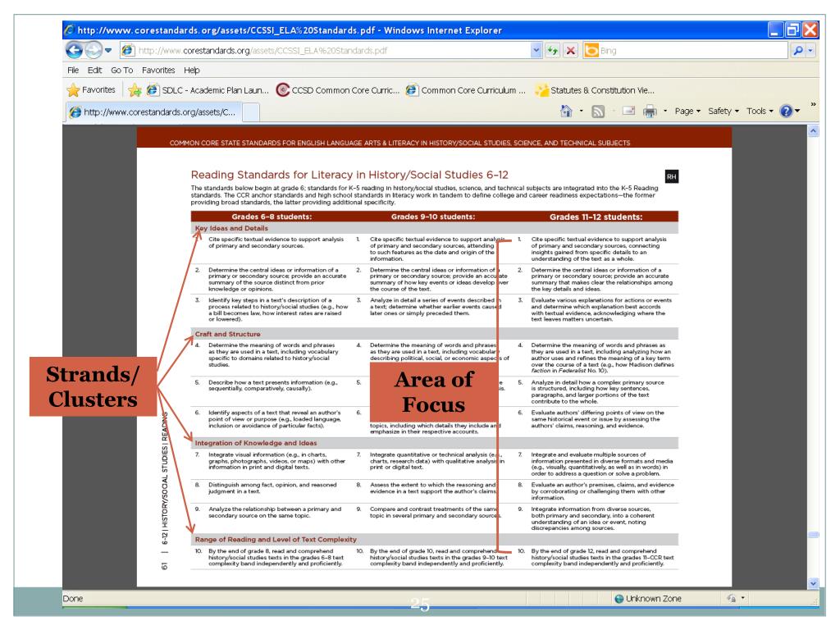The width and height of the screenshot is (840, 630).
Task: Open the search provider options dropdown
Action: click(x=810, y=50)
